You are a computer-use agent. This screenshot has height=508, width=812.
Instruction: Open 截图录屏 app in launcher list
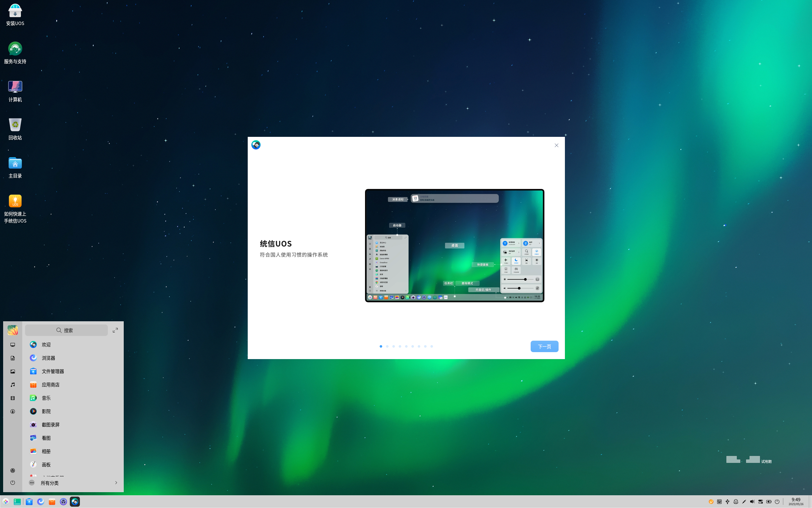[73, 425]
